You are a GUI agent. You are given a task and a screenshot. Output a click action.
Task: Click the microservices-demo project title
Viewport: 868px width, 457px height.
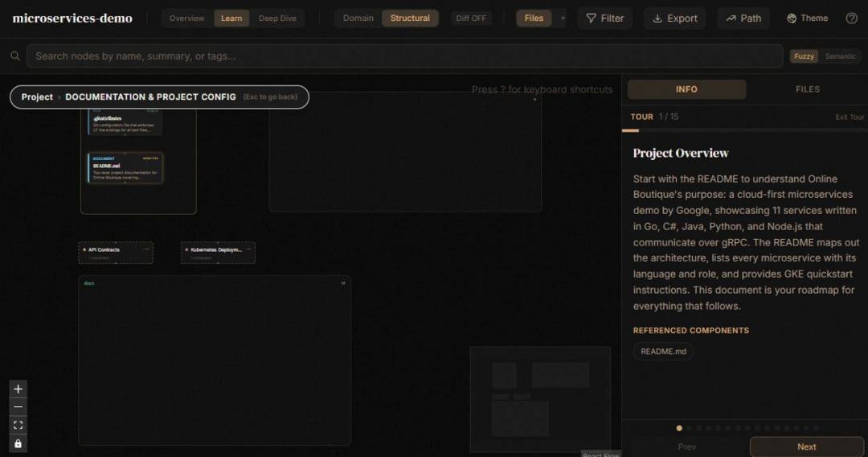click(x=72, y=19)
